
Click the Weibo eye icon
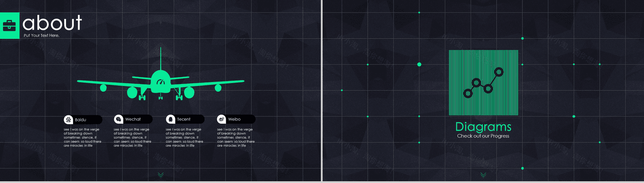(221, 119)
